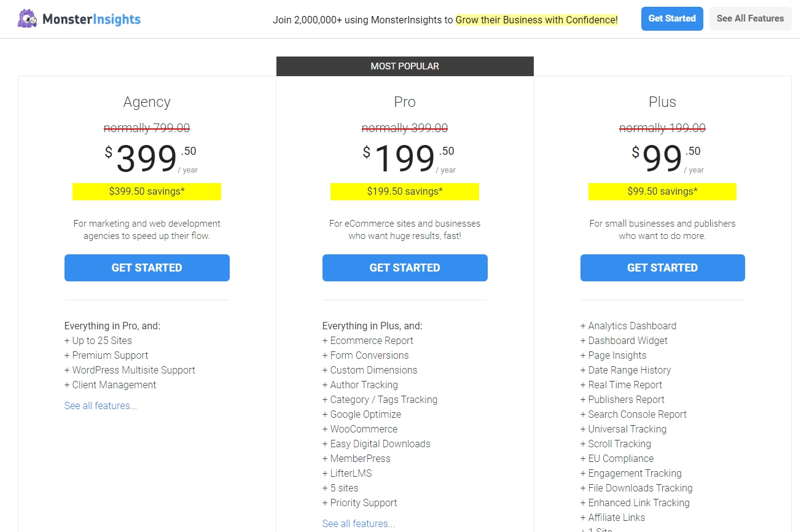Click the Pro plan title
Screen dimensions: 801x532
tap(405, 102)
